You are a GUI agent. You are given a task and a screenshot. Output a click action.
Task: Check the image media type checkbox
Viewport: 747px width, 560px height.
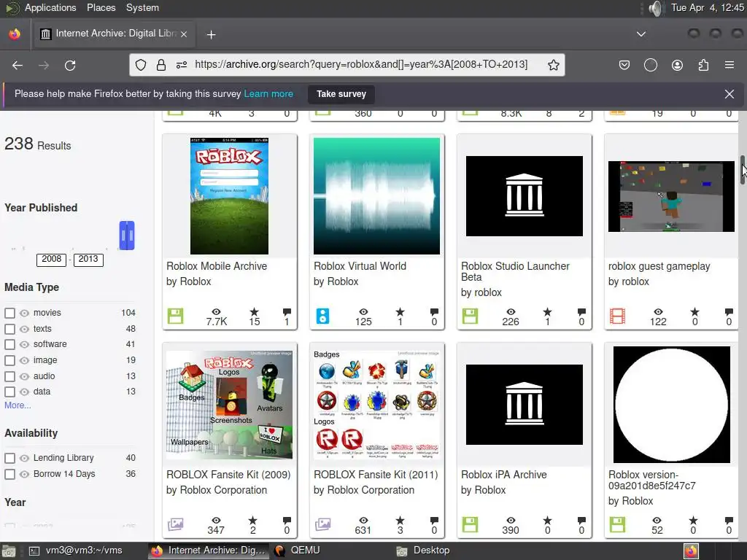9,360
